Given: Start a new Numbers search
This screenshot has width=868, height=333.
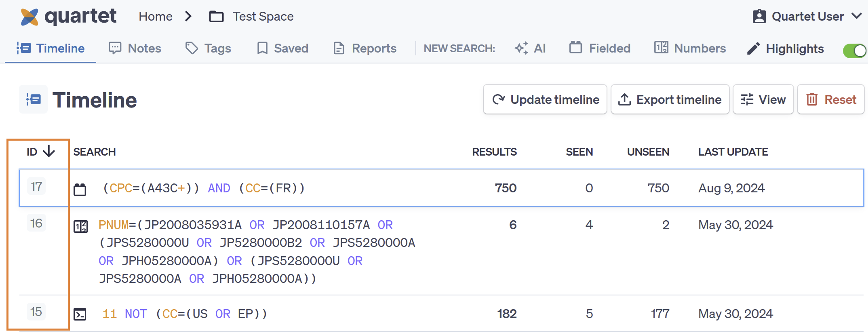Looking at the screenshot, I should pyautogui.click(x=690, y=48).
